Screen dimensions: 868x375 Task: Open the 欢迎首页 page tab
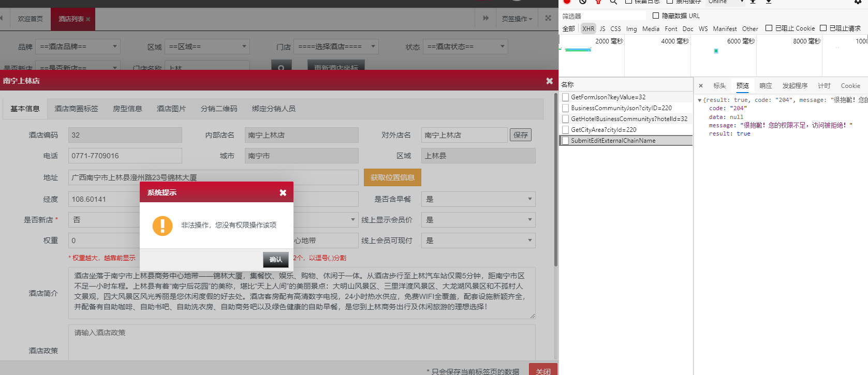click(x=31, y=19)
